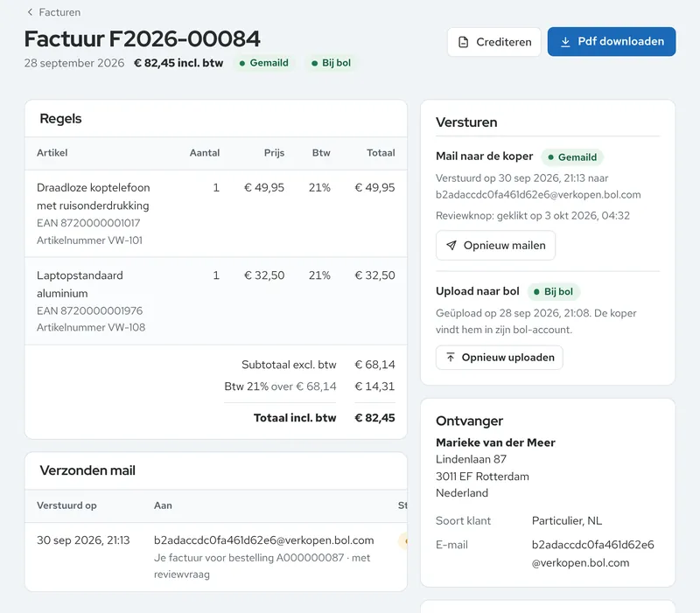Click the document icon in Crediteren button
This screenshot has height=613, width=700.
464,42
